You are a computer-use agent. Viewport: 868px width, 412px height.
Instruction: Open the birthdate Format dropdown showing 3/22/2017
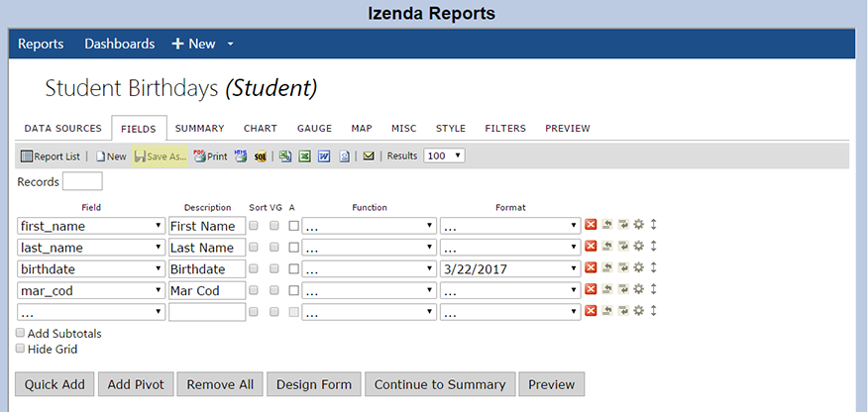click(510, 268)
